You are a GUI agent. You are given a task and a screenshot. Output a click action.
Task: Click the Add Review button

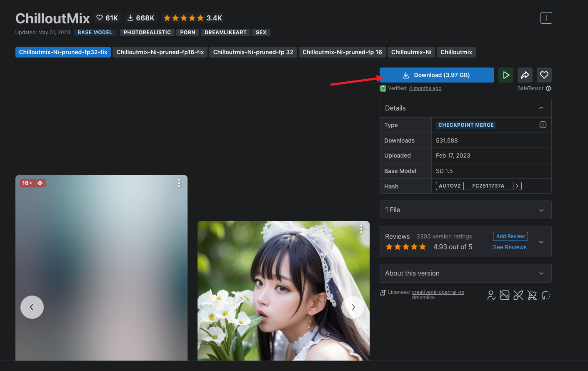click(x=510, y=236)
